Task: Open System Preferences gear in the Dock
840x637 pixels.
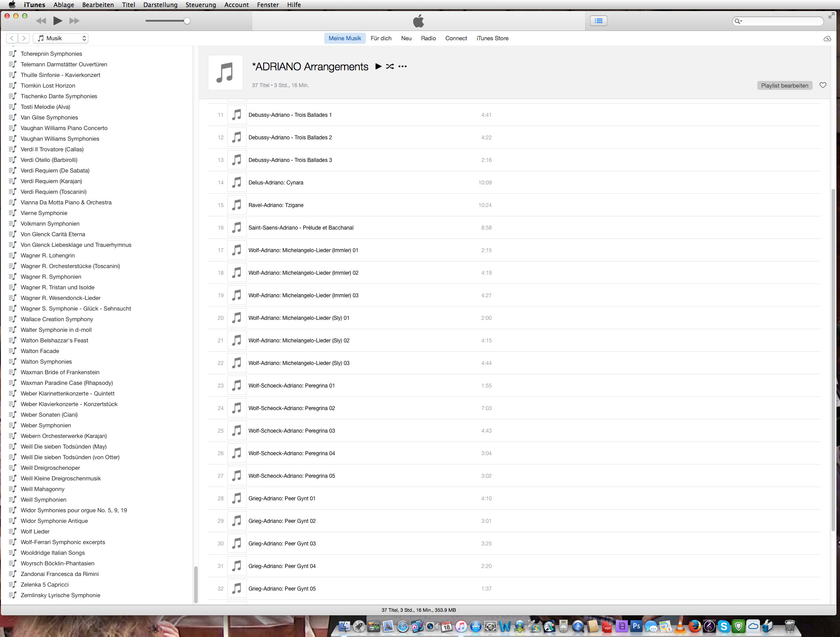Action: click(490, 626)
